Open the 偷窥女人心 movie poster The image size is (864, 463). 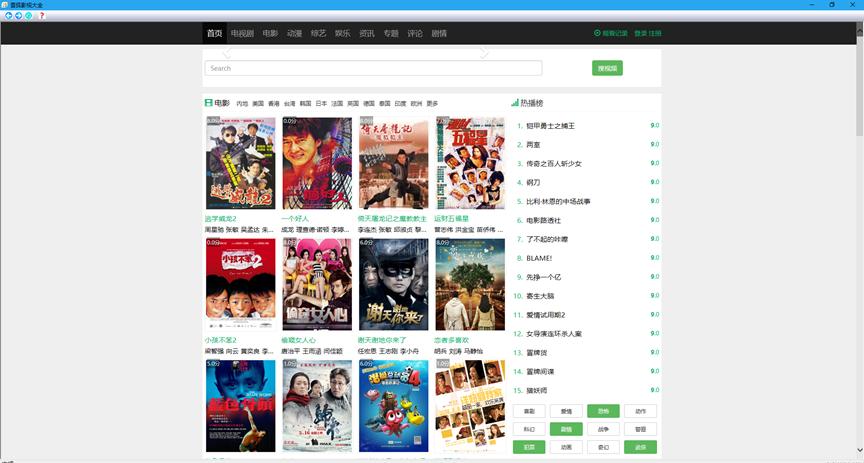pos(317,284)
